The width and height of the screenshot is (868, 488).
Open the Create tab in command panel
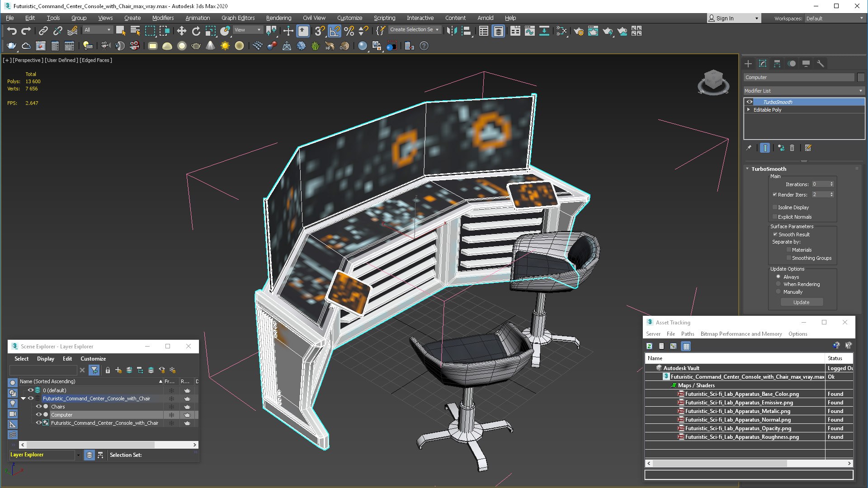[x=748, y=64]
